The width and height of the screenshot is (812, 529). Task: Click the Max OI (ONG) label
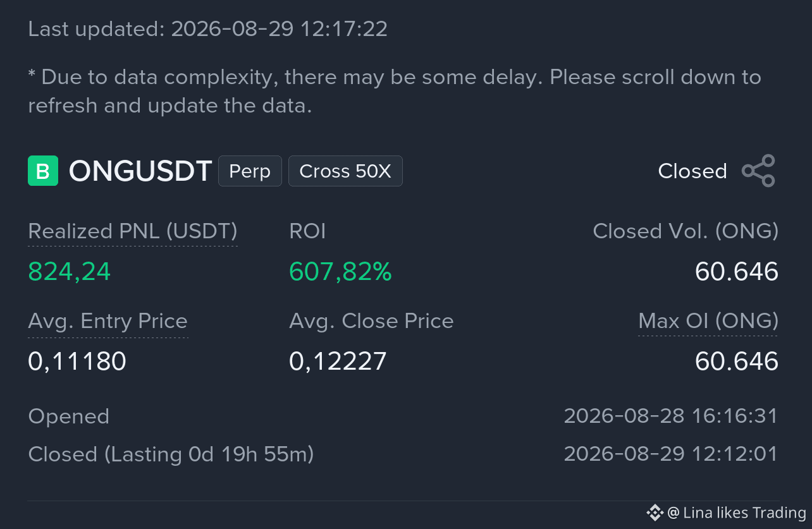[708, 321]
